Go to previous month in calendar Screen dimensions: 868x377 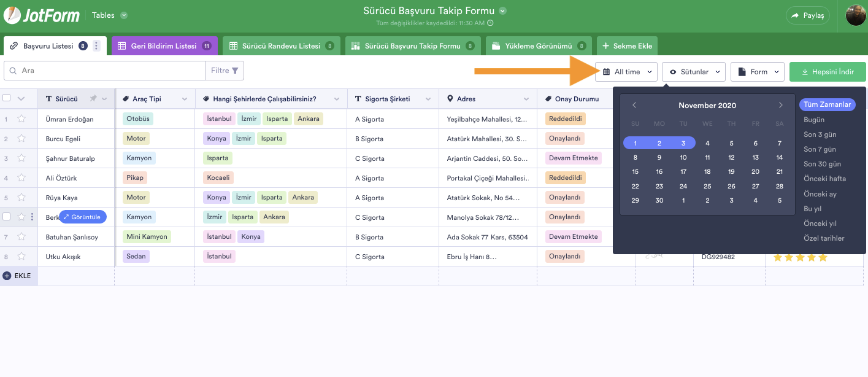click(635, 106)
